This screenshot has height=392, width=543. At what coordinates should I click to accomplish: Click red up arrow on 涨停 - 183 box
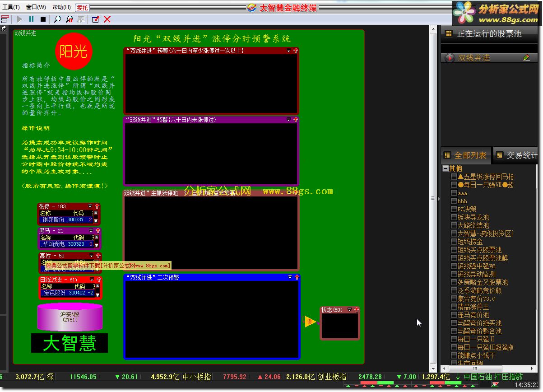click(97, 206)
